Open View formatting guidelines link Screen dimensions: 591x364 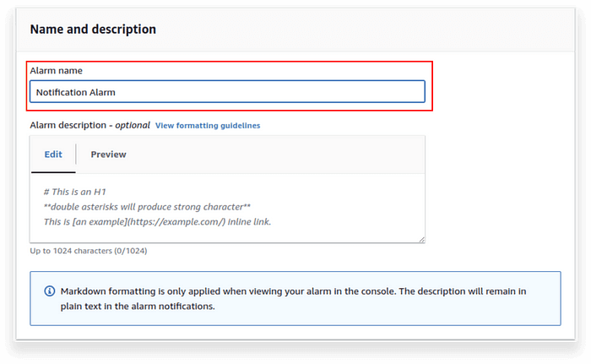[208, 126]
